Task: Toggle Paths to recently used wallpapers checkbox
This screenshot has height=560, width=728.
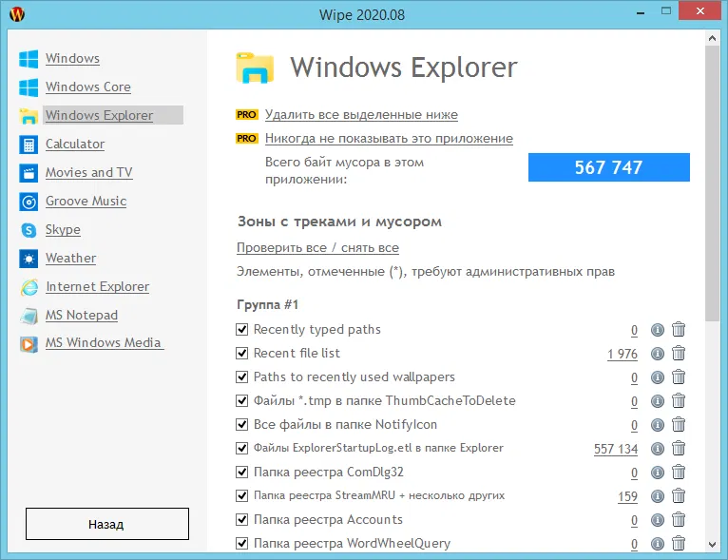Action: pos(242,377)
